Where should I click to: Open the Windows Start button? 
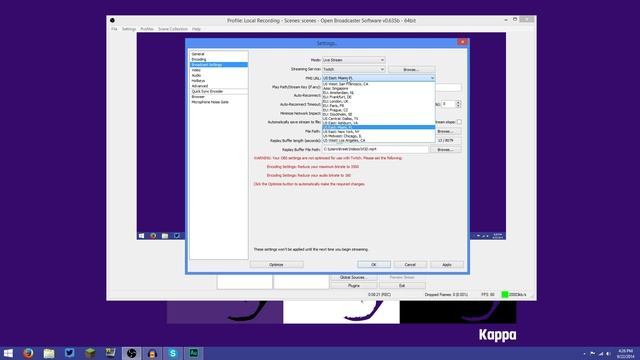point(8,353)
